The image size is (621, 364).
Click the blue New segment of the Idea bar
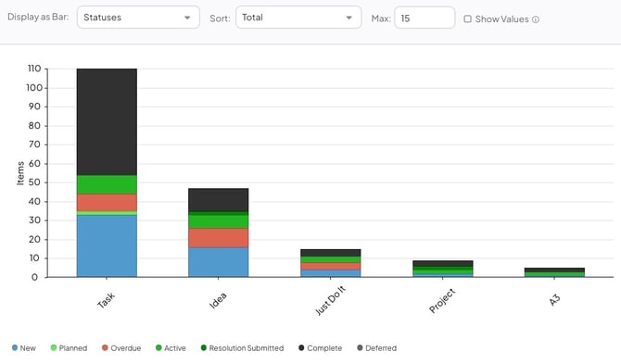[x=218, y=262]
